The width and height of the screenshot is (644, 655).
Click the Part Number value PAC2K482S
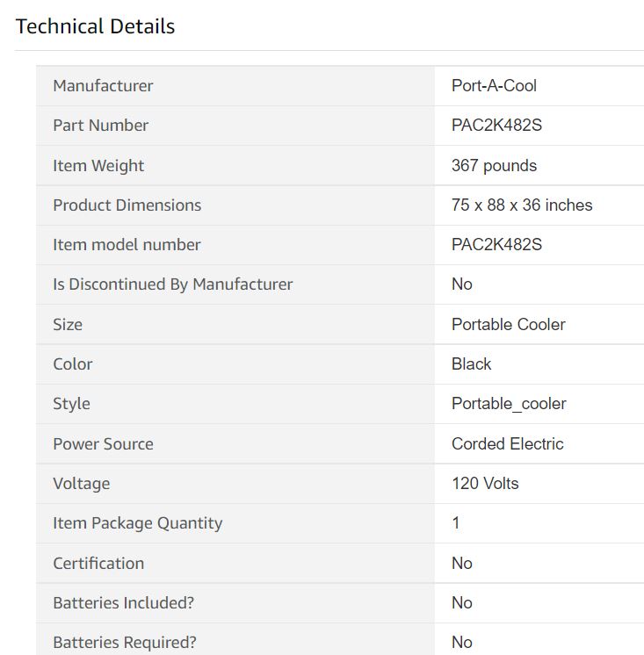point(497,126)
